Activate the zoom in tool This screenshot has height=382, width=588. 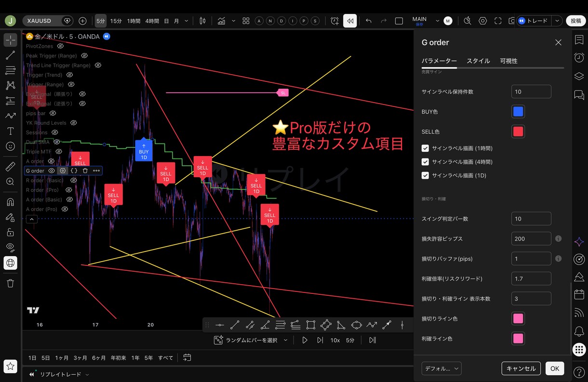pyautogui.click(x=10, y=182)
